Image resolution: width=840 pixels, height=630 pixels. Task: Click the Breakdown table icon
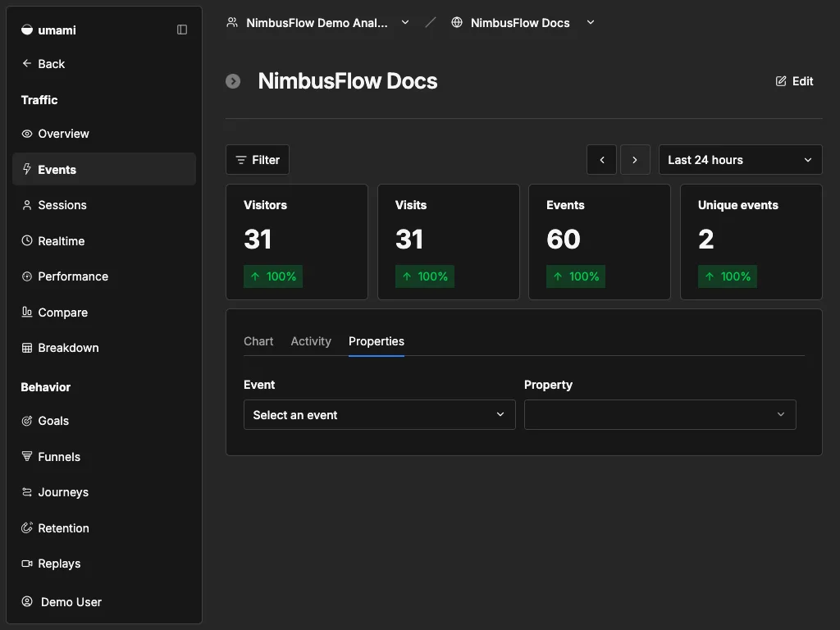click(x=27, y=348)
